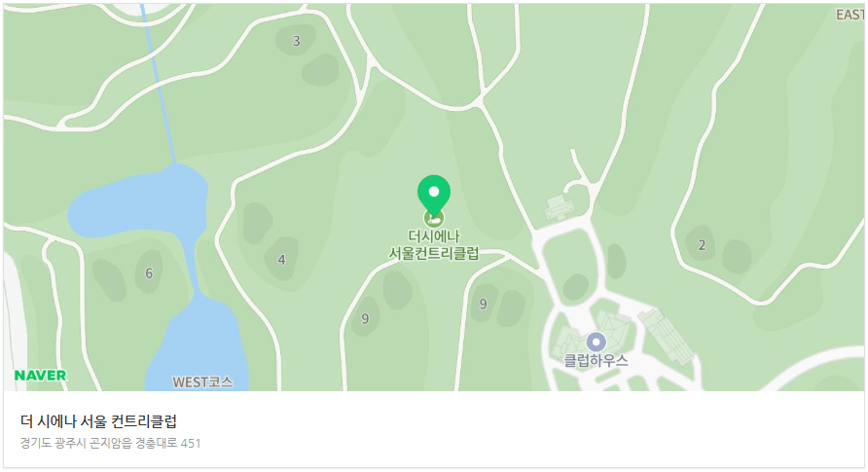Click the small building north of clubhouse
The width and height of the screenshot is (868, 472).
[560, 207]
